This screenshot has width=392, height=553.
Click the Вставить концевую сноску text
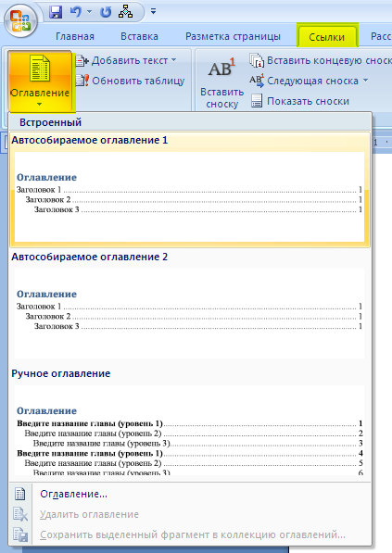click(329, 60)
